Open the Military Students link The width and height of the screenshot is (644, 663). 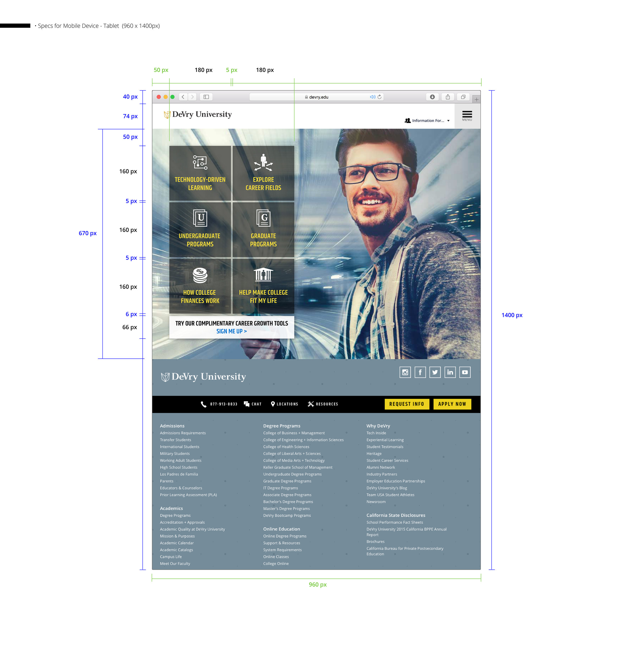point(175,454)
